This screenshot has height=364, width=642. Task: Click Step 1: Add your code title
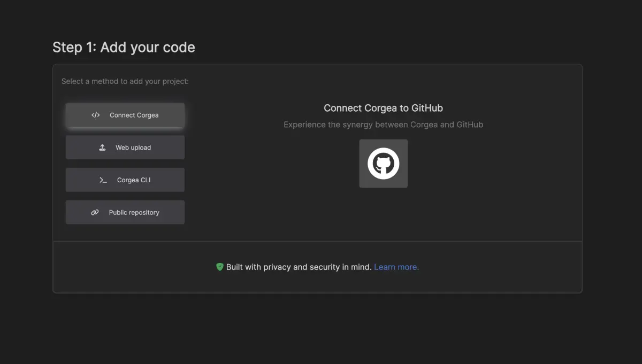tap(124, 47)
